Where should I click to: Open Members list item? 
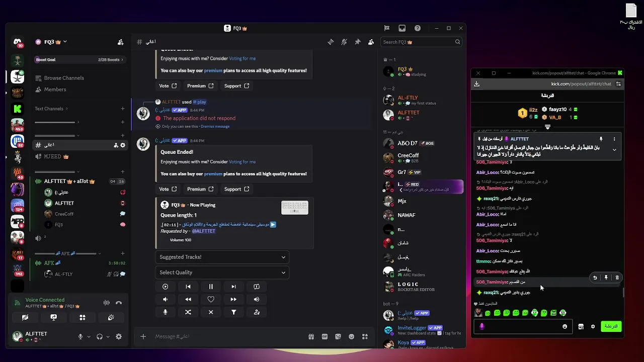(x=79, y=89)
